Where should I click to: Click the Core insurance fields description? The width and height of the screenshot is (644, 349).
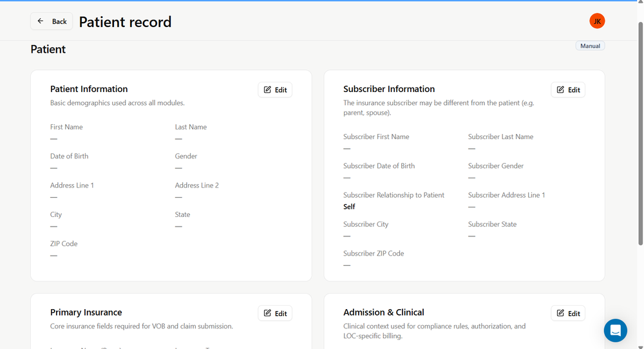click(141, 326)
